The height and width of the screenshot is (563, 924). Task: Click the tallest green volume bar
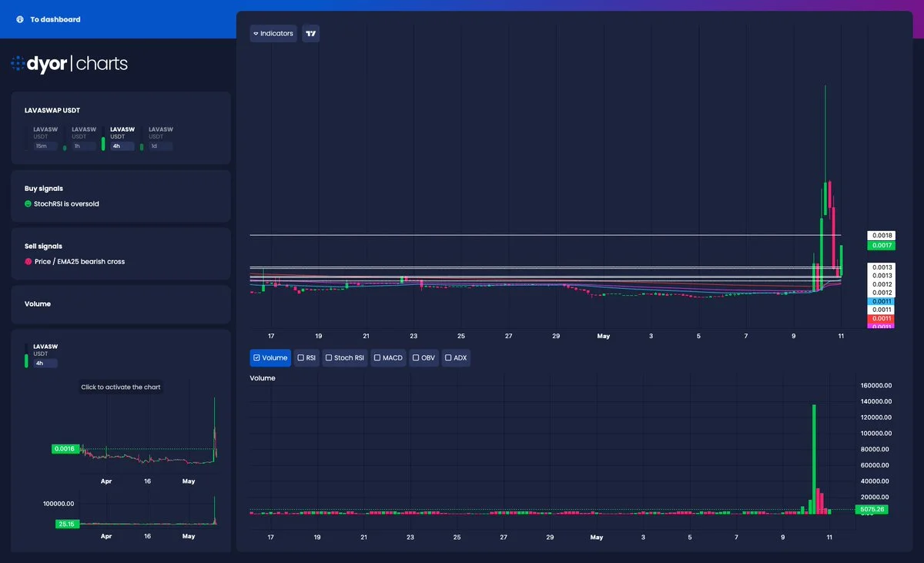point(814,459)
